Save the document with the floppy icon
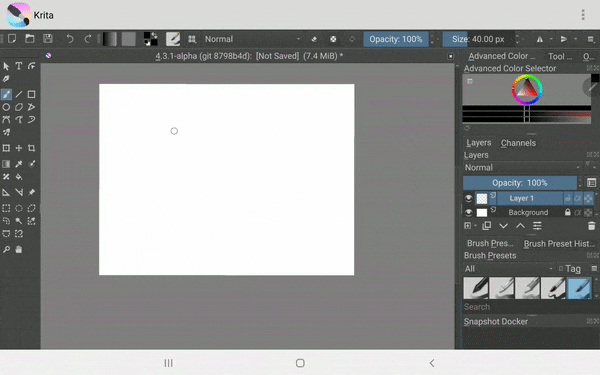 pyautogui.click(x=48, y=39)
